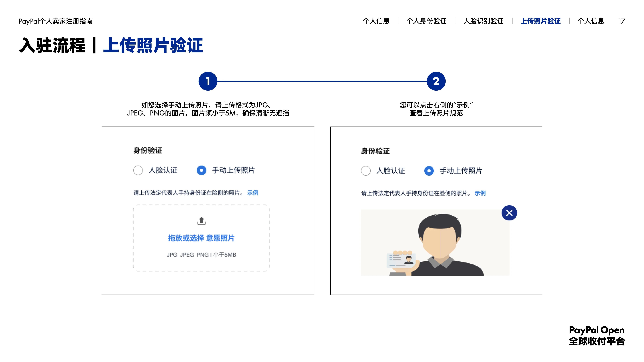Click the 身份验证 heading in the right panel
The width and height of the screenshot is (644, 362).
coord(375,151)
